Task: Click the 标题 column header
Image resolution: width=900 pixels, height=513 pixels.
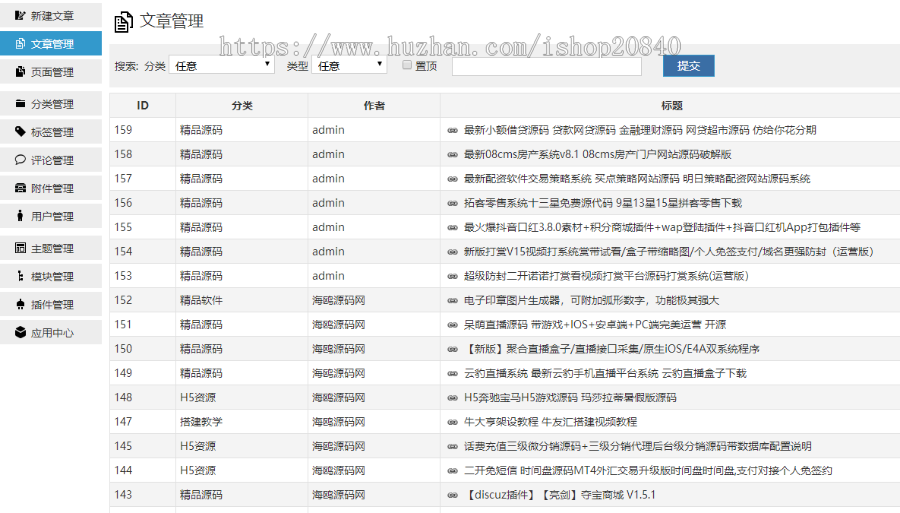Action: tap(672, 106)
